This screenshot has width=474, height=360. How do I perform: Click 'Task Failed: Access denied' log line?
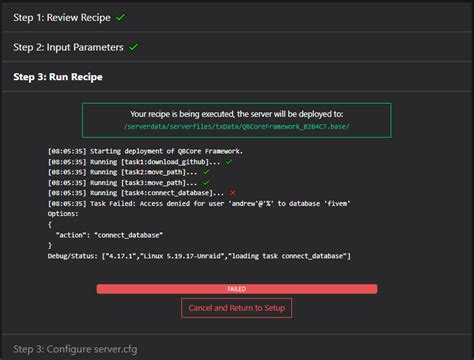coord(199,204)
